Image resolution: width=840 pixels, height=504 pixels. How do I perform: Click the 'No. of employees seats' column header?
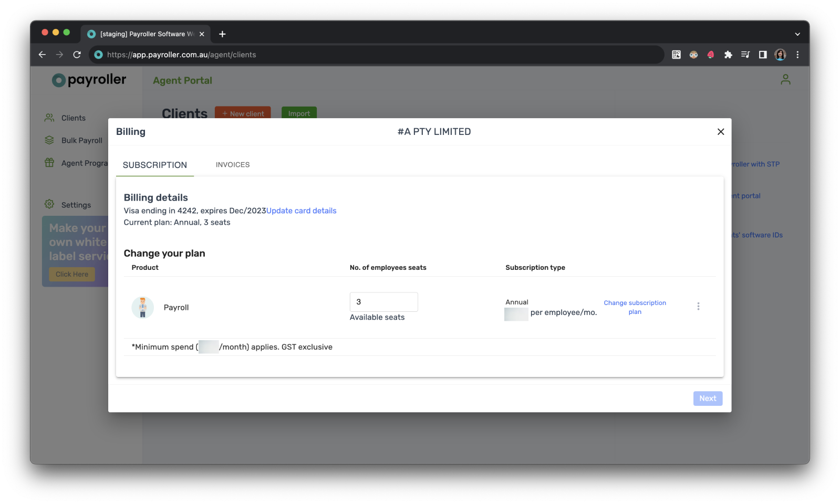[x=388, y=268]
